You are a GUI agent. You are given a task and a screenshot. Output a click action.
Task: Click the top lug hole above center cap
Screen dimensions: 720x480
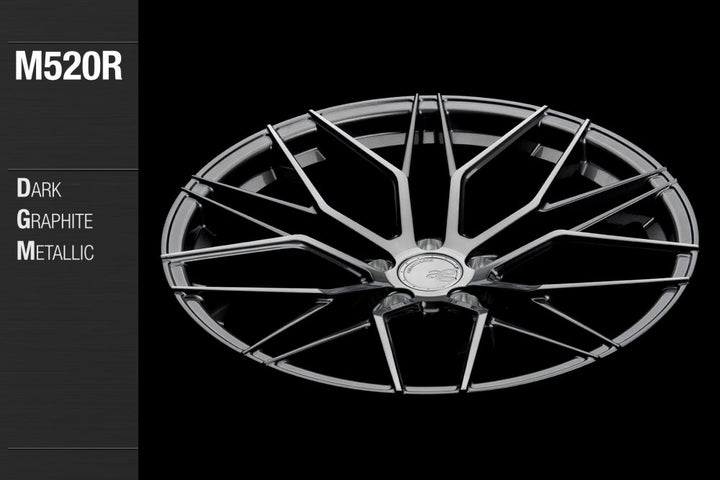click(429, 245)
